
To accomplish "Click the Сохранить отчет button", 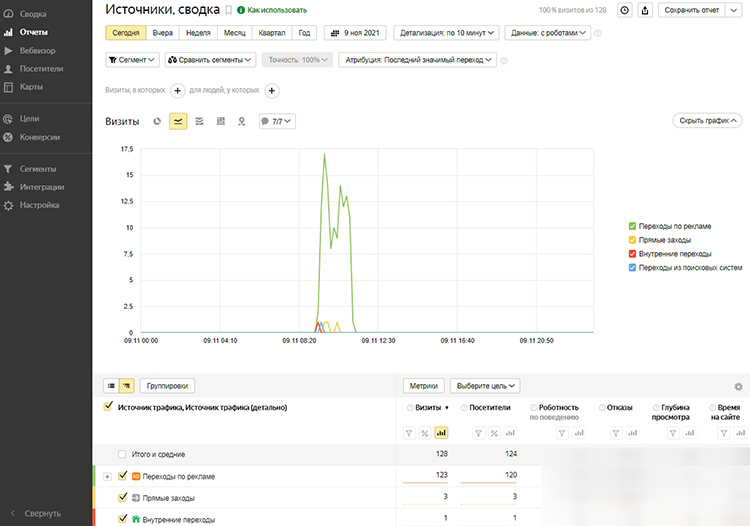I will [699, 10].
